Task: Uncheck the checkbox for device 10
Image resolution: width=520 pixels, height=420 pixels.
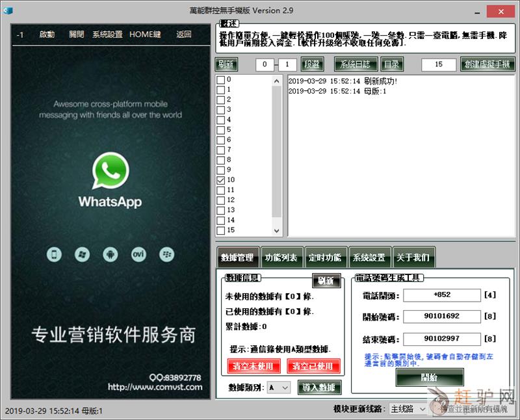Action: 221,180
